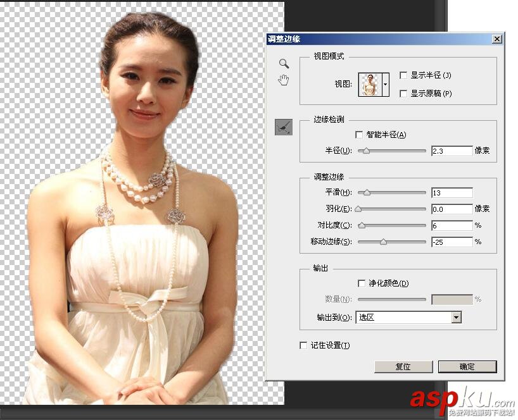This screenshot has width=518, height=420.
Task: Select the Refine Radius brush tool
Action: (283, 127)
